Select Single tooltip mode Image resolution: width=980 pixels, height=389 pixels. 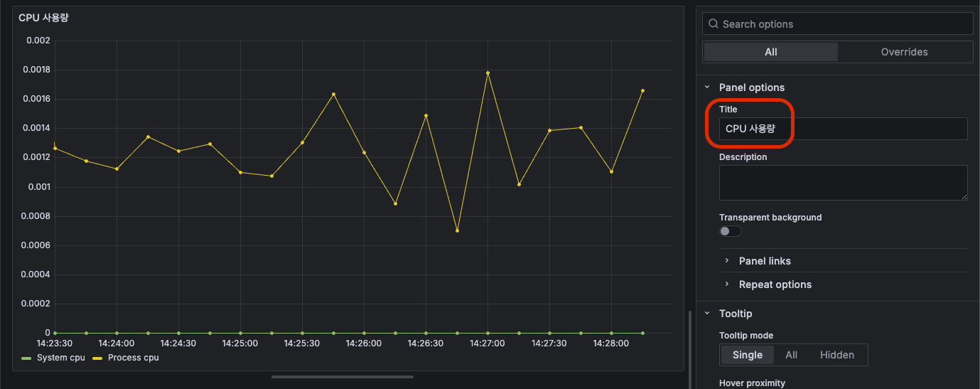pyautogui.click(x=747, y=355)
